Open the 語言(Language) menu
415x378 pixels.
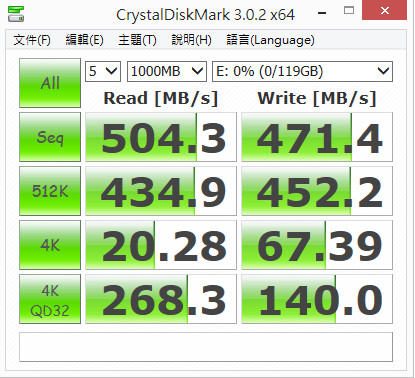click(x=270, y=40)
